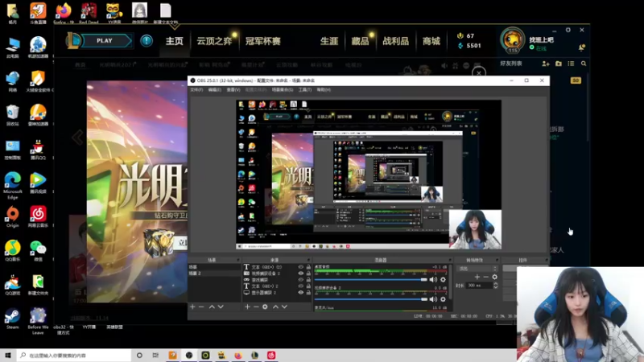Toggle the lock on the 游戏捕获 source

[x=308, y=280]
